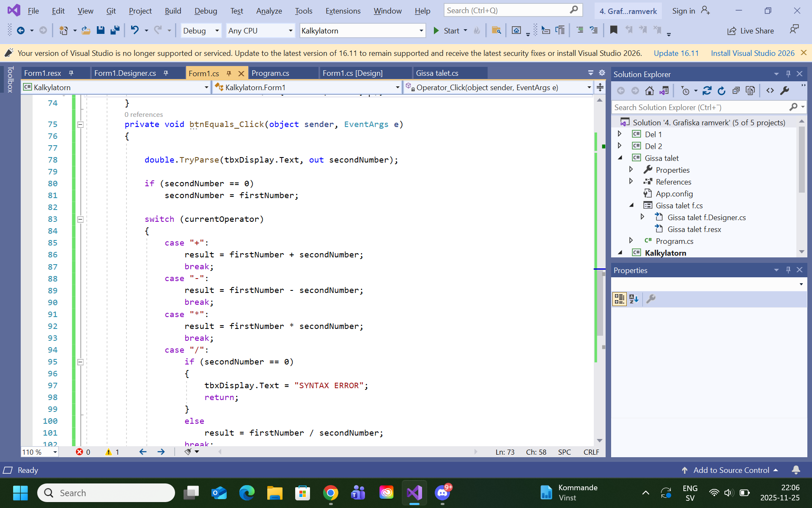Toggle a bookmark on the current line
Viewport: 812px width, 508px height.
point(614,30)
